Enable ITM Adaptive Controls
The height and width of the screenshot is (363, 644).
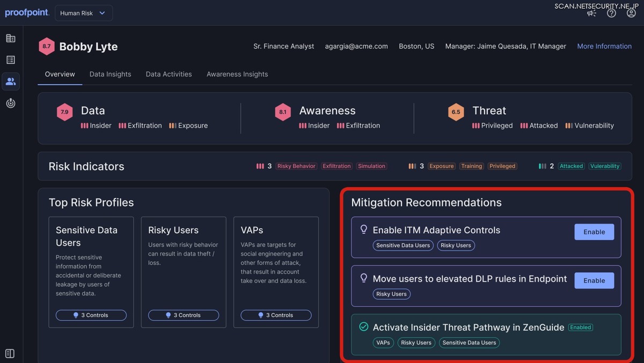tap(594, 232)
